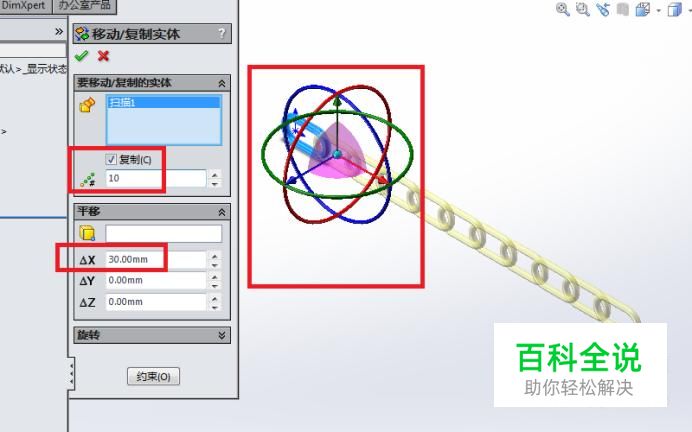Cancel with the red X icon
The image size is (692, 432).
(x=103, y=56)
